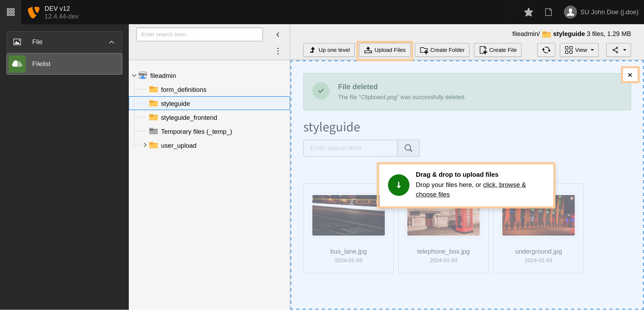This screenshot has width=644, height=310.
Task: Trigger search with the magnifier icon
Action: 408,148
